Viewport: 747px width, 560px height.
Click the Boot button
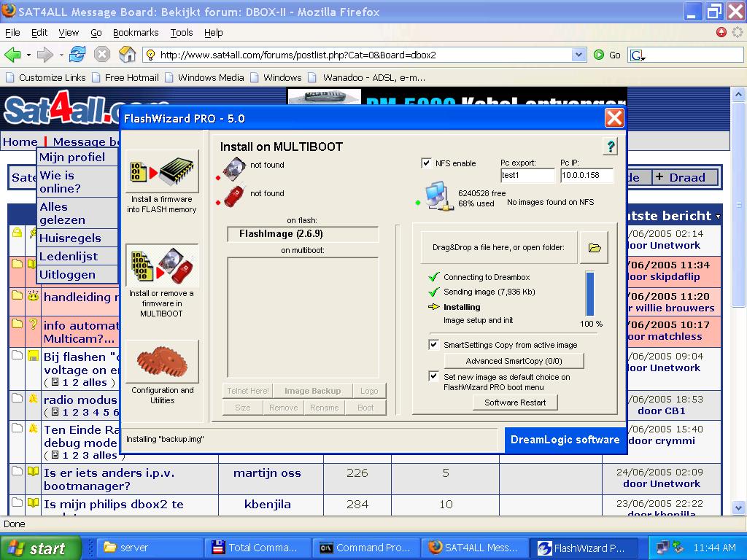click(365, 408)
